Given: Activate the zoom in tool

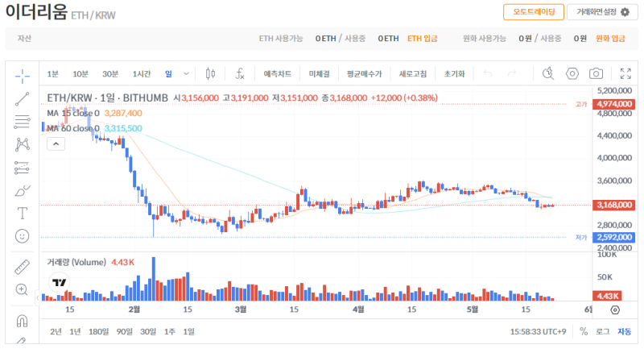Looking at the screenshot, I should pos(23,290).
